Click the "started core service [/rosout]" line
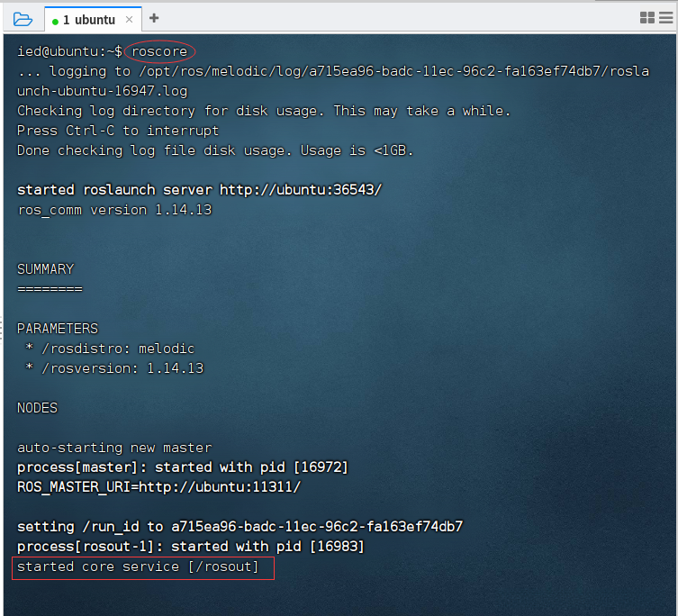The height and width of the screenshot is (616, 678). point(139,566)
